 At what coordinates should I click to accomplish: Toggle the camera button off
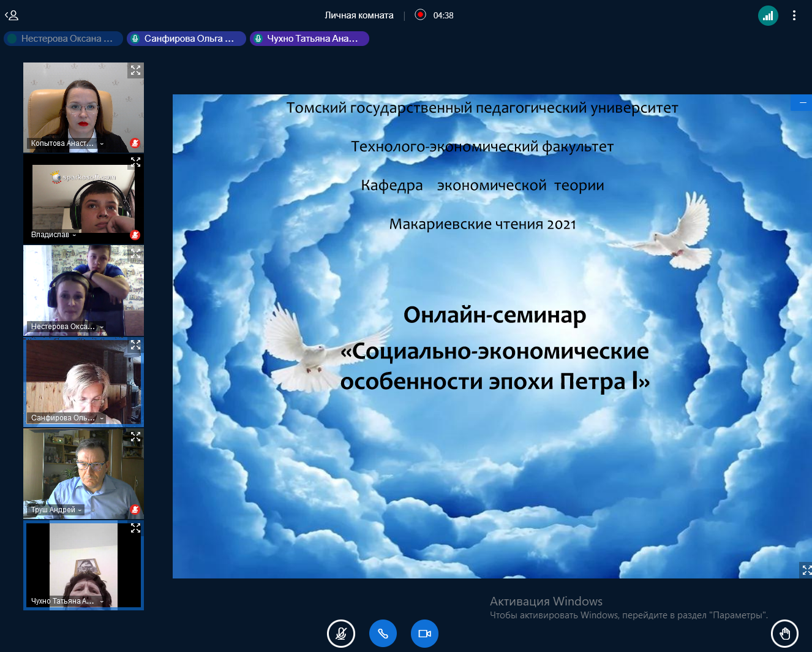pos(424,634)
